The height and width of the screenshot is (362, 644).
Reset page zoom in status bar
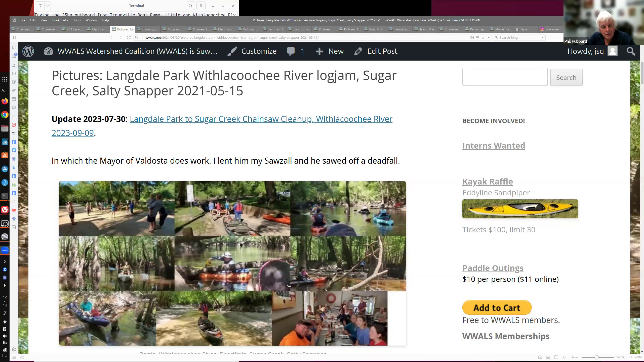click(x=575, y=357)
